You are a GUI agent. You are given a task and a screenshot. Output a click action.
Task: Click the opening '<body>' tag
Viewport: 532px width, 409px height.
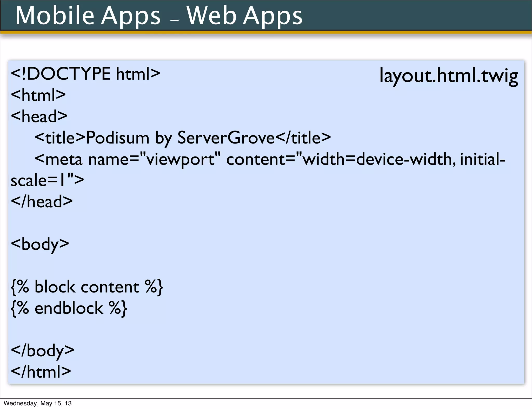tap(40, 244)
